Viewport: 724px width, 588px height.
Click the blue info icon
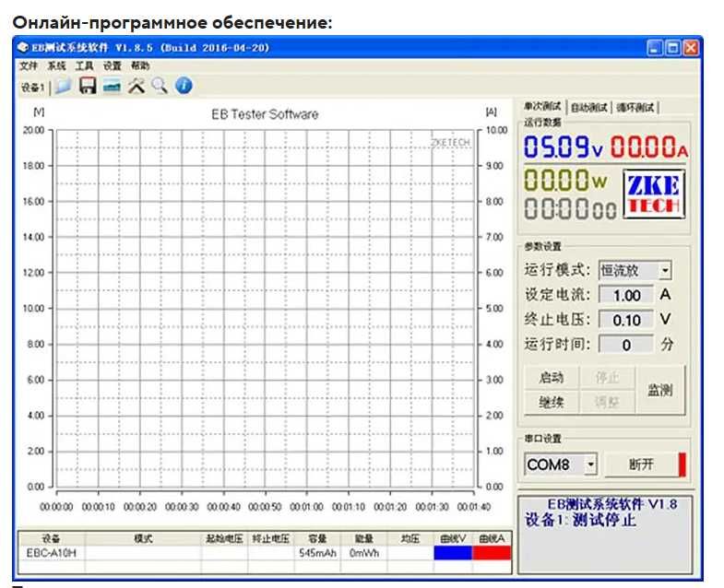coord(184,86)
